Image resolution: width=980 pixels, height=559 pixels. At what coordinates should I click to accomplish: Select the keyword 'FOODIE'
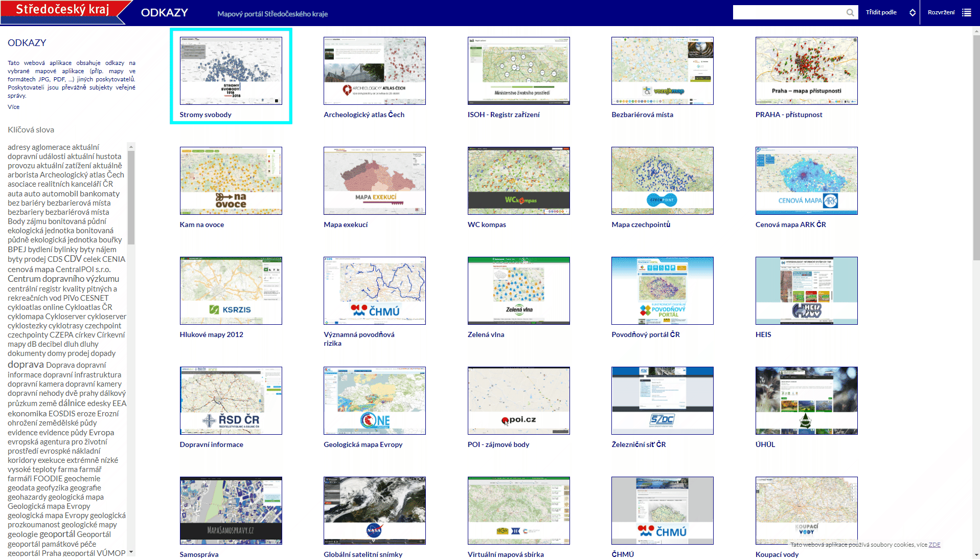tap(48, 479)
